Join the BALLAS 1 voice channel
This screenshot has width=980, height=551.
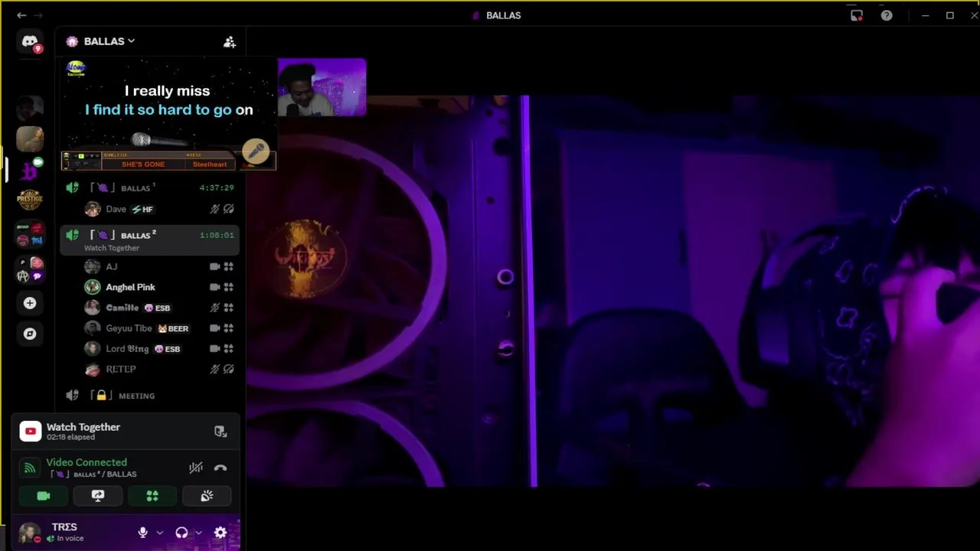pyautogui.click(x=149, y=187)
